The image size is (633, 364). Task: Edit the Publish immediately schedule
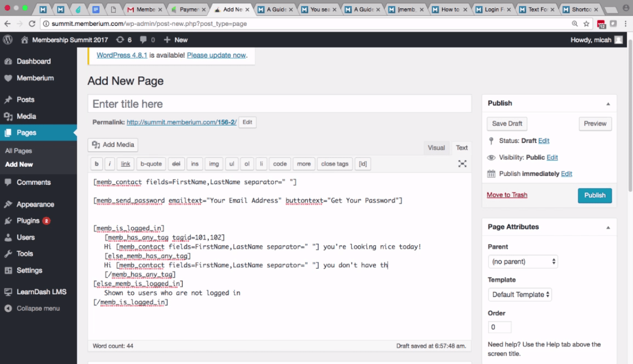(x=566, y=174)
